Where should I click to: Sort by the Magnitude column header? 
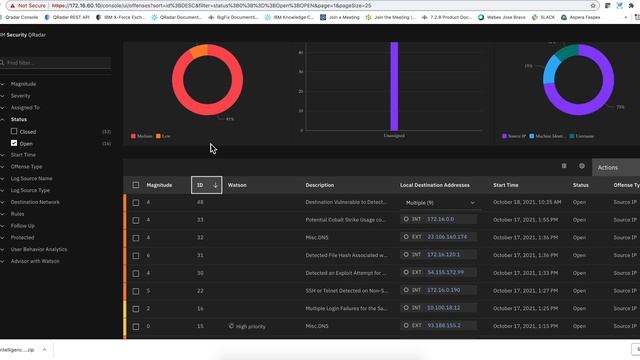click(159, 185)
